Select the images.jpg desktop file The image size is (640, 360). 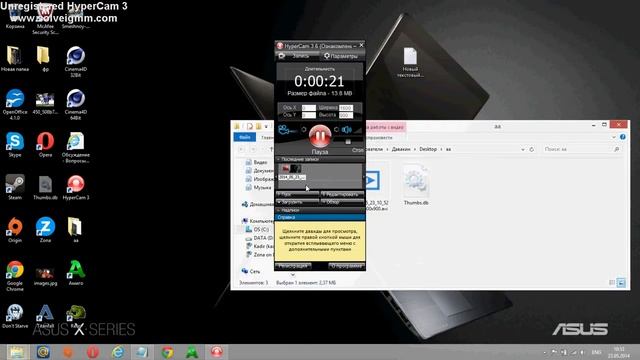tap(45, 276)
